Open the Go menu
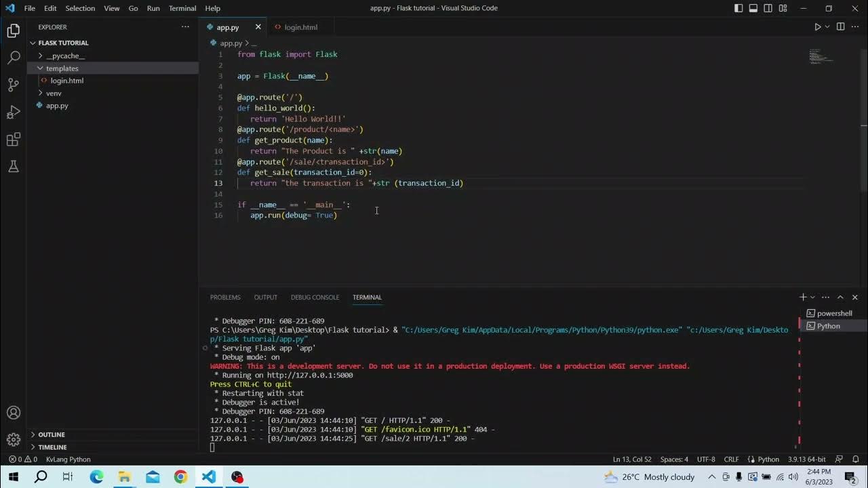 click(x=133, y=8)
